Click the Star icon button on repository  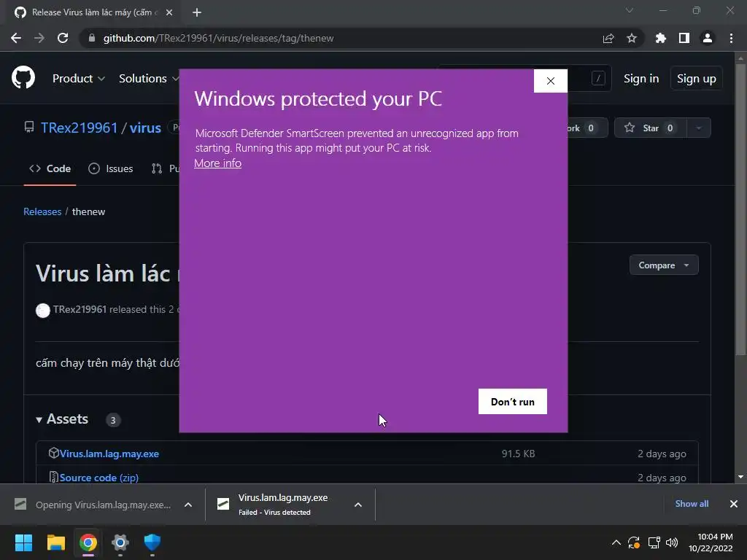pos(651,128)
